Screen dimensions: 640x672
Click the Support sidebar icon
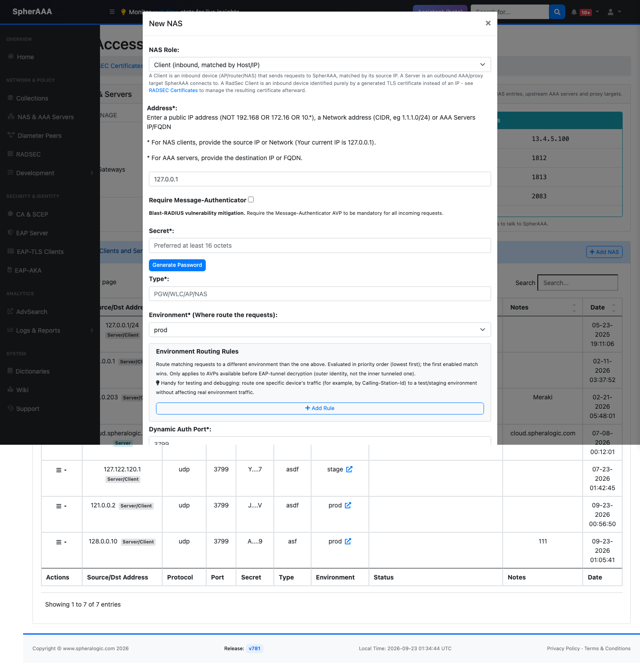10,408
